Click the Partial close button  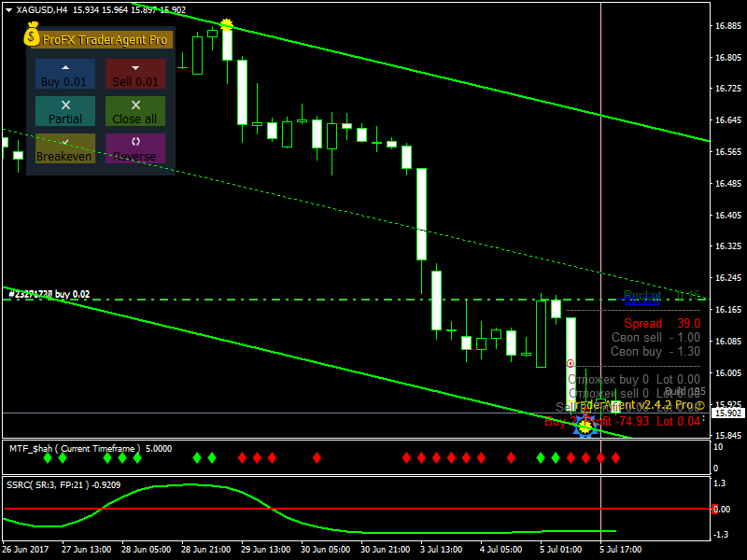(65, 111)
